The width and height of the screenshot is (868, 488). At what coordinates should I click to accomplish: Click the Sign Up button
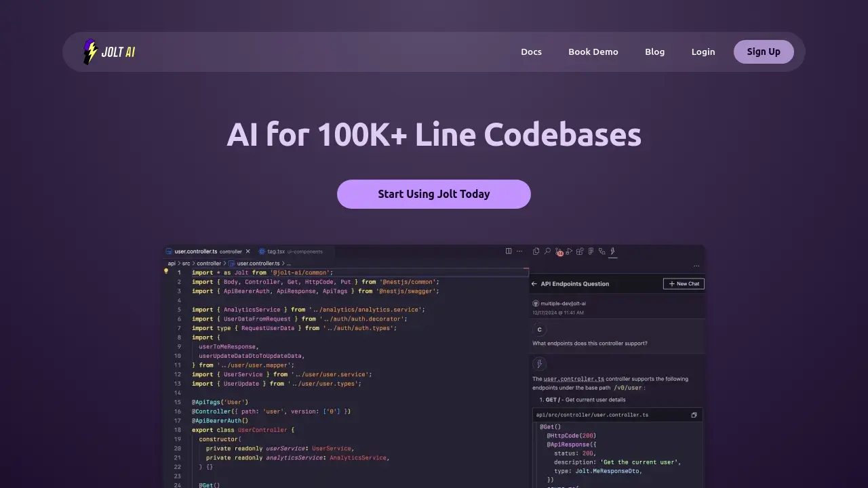(x=764, y=52)
